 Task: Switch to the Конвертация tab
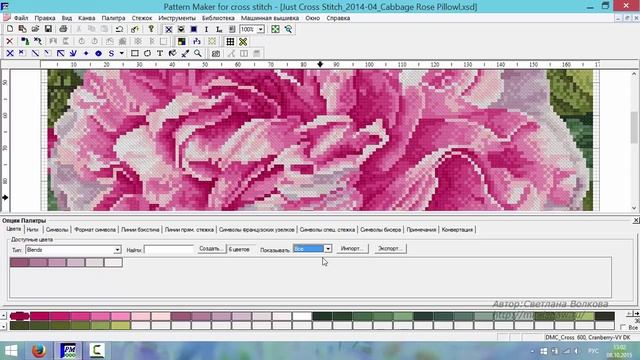457,230
